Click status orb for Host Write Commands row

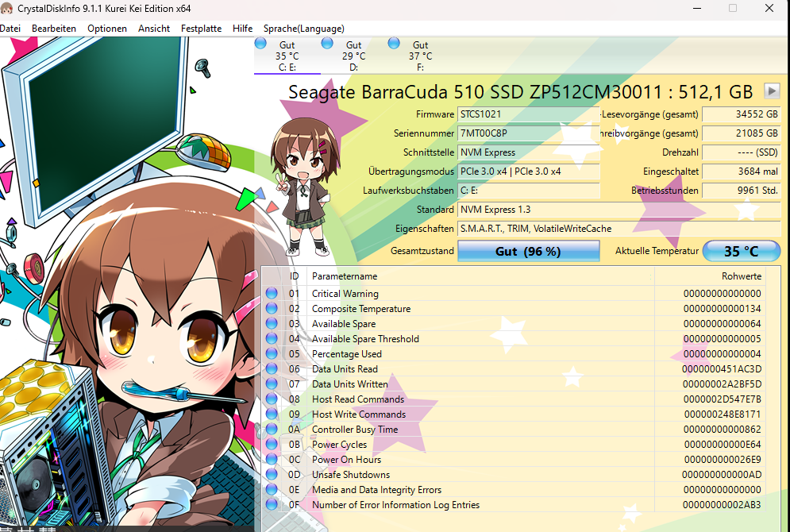[272, 414]
